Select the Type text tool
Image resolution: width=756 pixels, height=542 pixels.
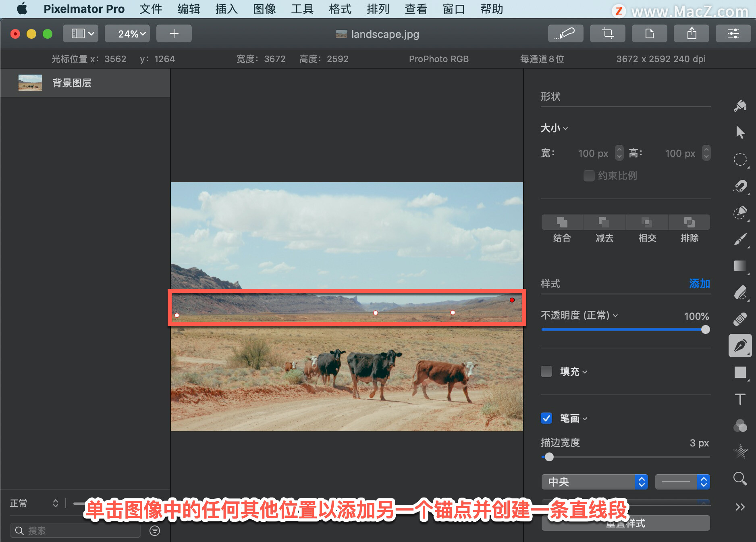coord(740,399)
